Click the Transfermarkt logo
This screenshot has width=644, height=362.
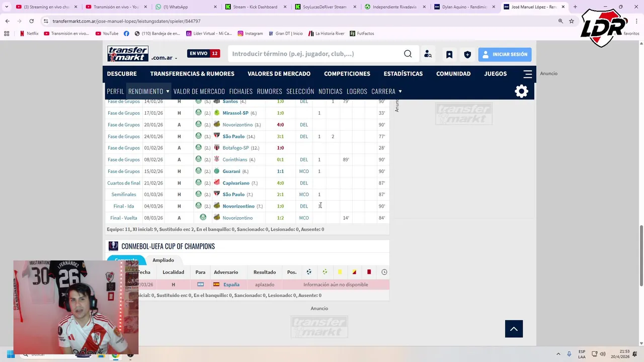coord(128,54)
